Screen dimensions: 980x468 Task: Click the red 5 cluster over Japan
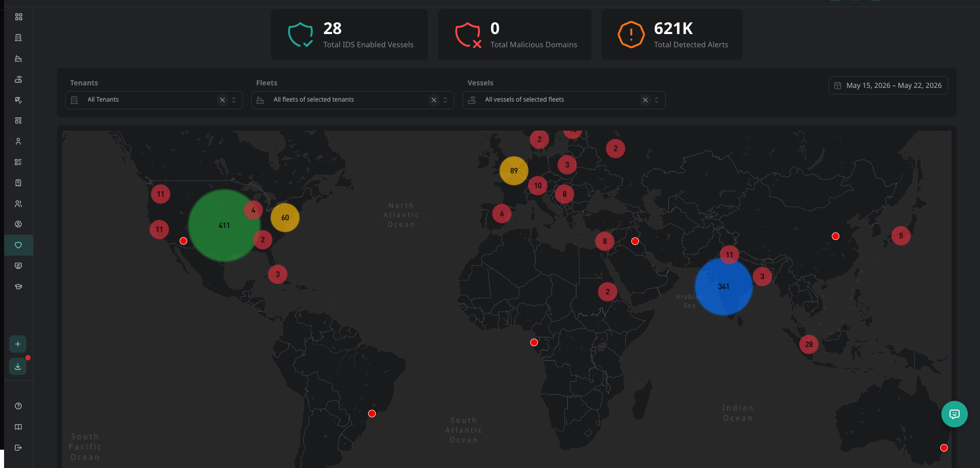901,236
